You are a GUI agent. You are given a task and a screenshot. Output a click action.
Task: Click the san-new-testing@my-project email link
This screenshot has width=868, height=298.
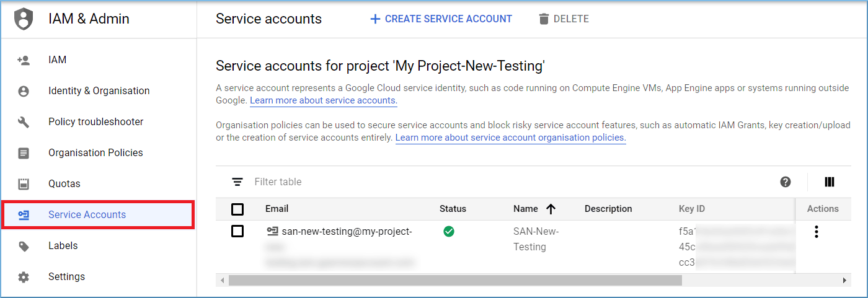click(347, 232)
